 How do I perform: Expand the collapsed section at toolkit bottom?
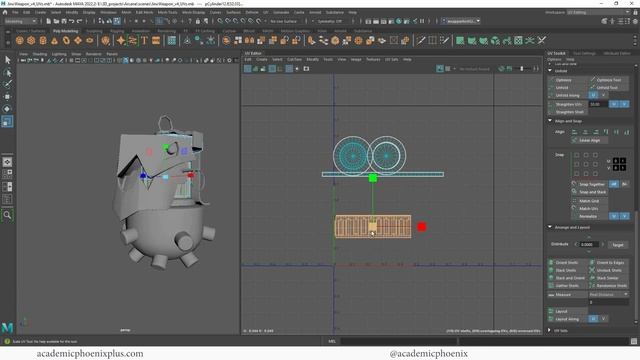[550, 330]
